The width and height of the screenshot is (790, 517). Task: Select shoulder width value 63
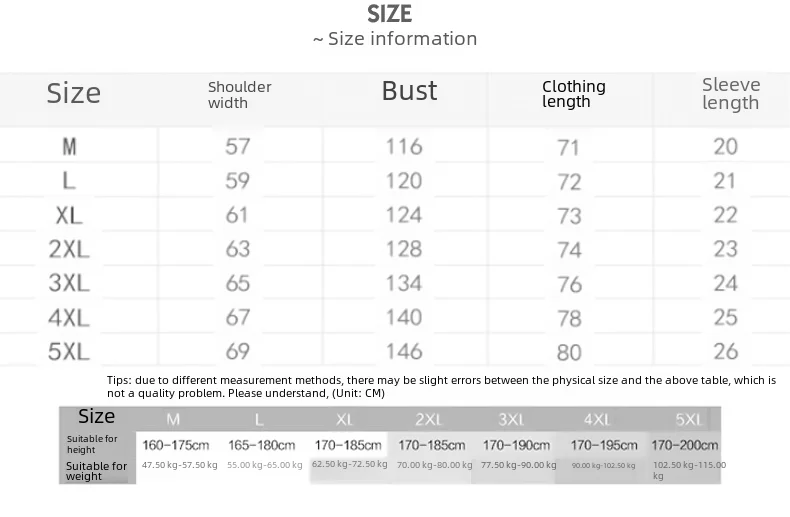click(238, 249)
